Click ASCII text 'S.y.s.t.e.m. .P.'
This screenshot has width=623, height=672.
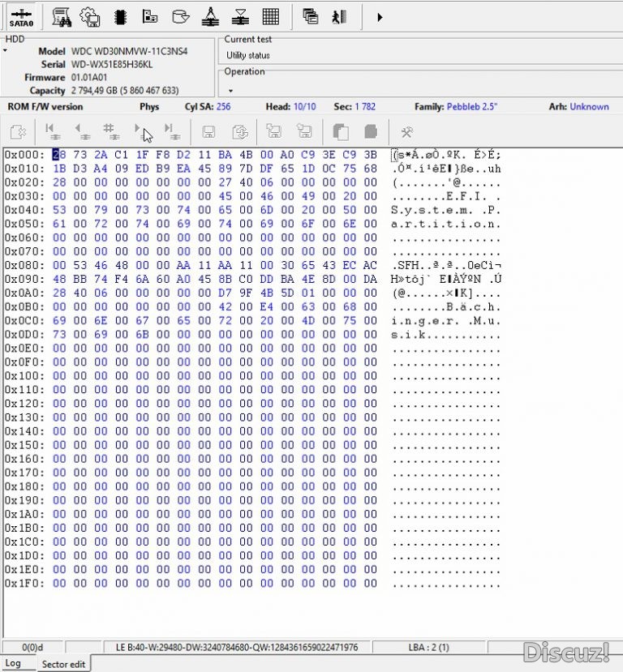445,210
